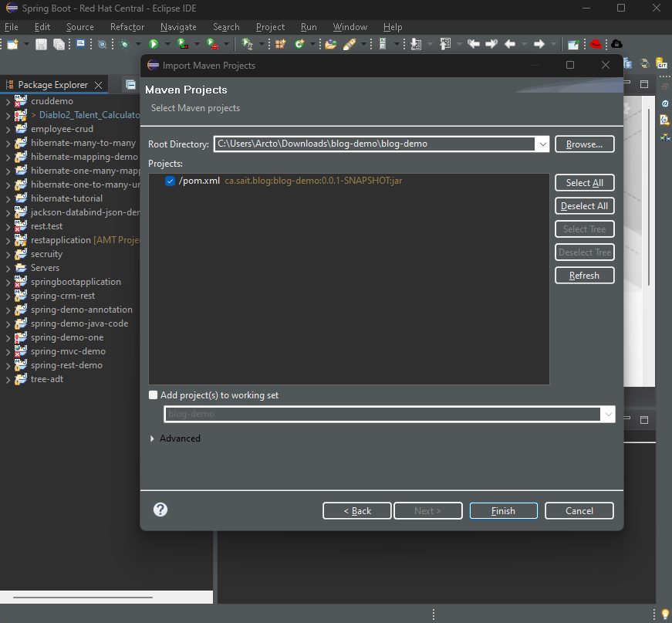
Task: Open the Navigate menu
Action: 178,27
